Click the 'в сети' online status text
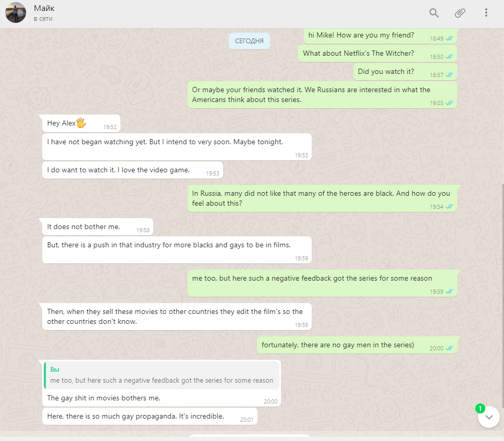This screenshot has height=441, width=504. (43, 19)
